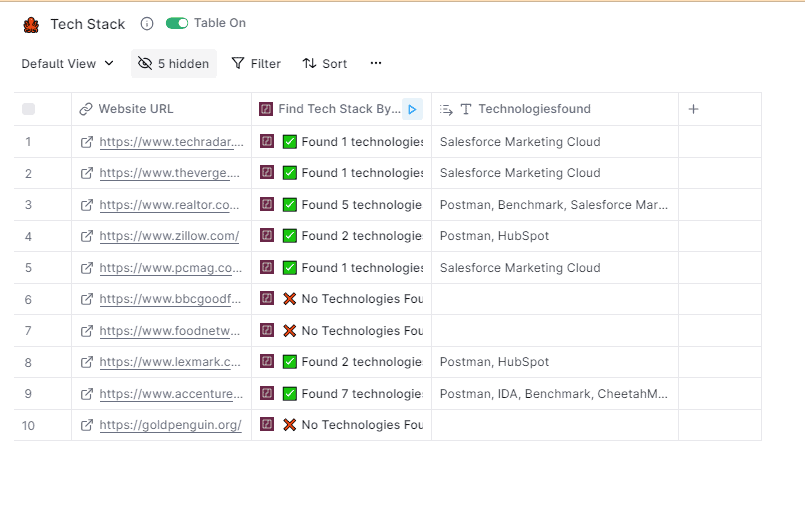Click the external link icon for lexmark row

tap(87, 362)
